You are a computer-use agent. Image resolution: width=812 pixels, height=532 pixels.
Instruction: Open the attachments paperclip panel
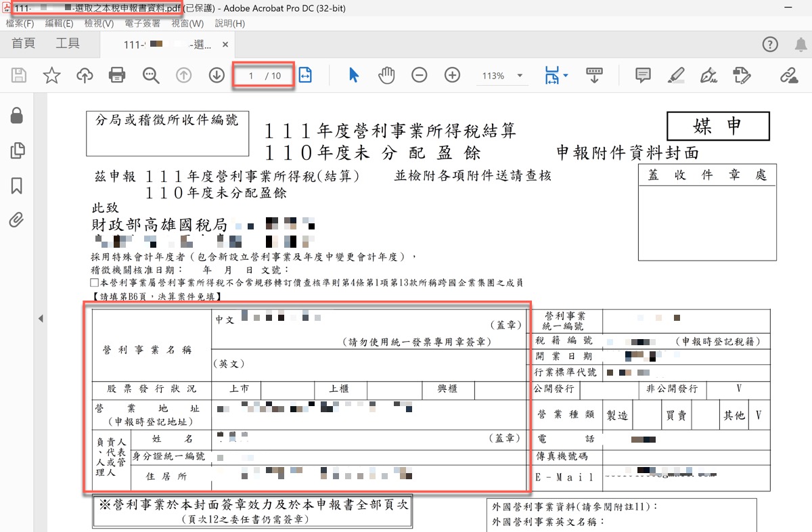17,219
